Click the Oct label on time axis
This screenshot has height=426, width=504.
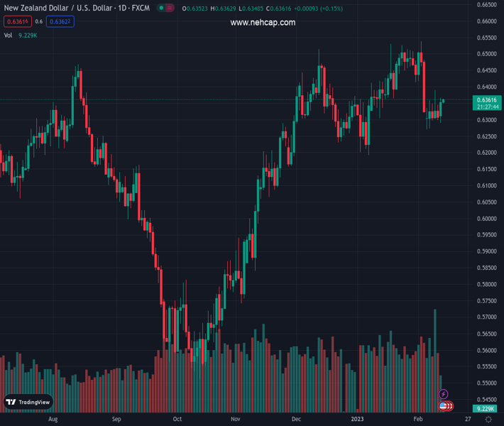tap(177, 420)
